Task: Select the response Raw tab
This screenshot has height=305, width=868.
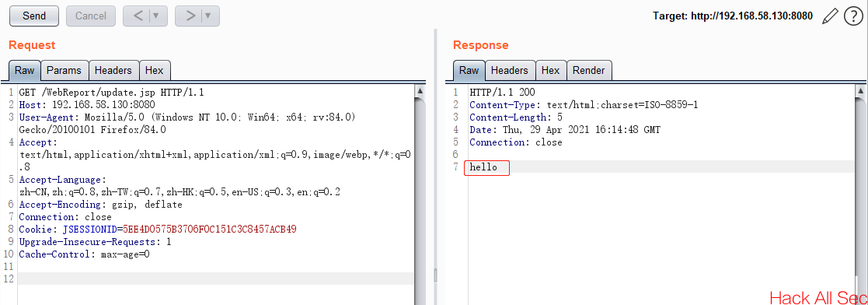Action: (469, 71)
